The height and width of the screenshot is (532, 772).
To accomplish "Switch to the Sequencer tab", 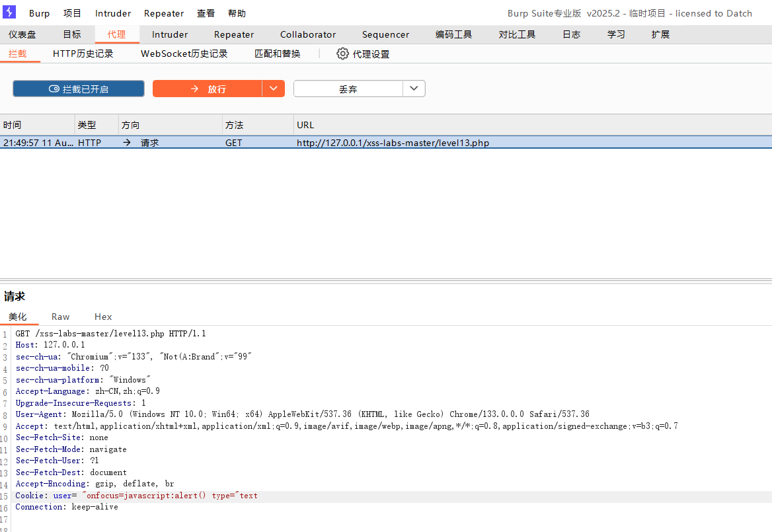I will click(385, 34).
